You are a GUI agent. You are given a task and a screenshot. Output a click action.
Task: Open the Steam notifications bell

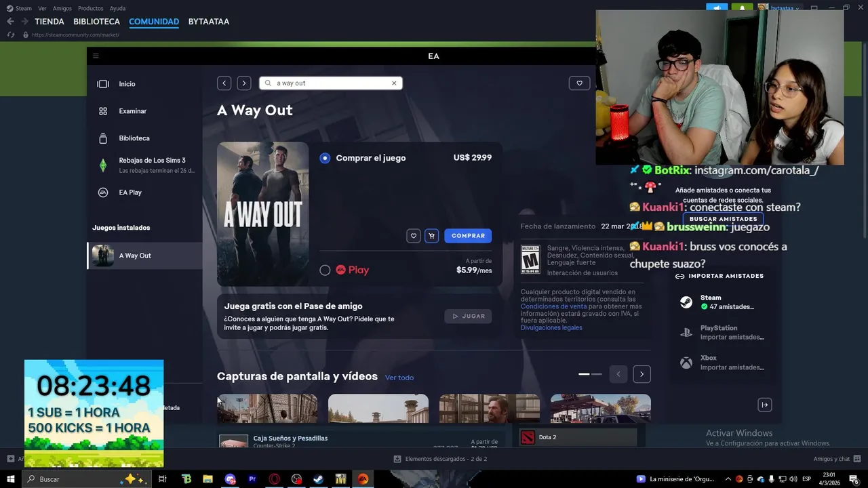[742, 8]
